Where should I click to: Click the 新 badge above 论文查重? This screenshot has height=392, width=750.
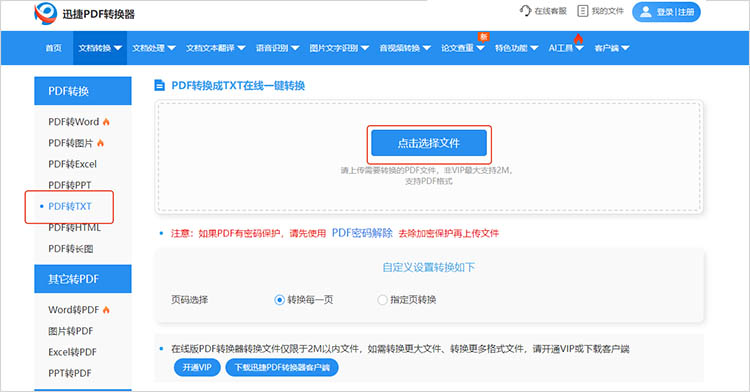(484, 37)
